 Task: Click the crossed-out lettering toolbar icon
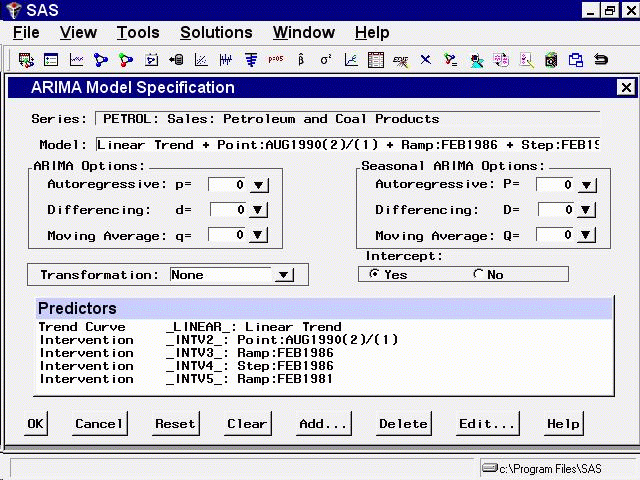pyautogui.click(x=400, y=61)
